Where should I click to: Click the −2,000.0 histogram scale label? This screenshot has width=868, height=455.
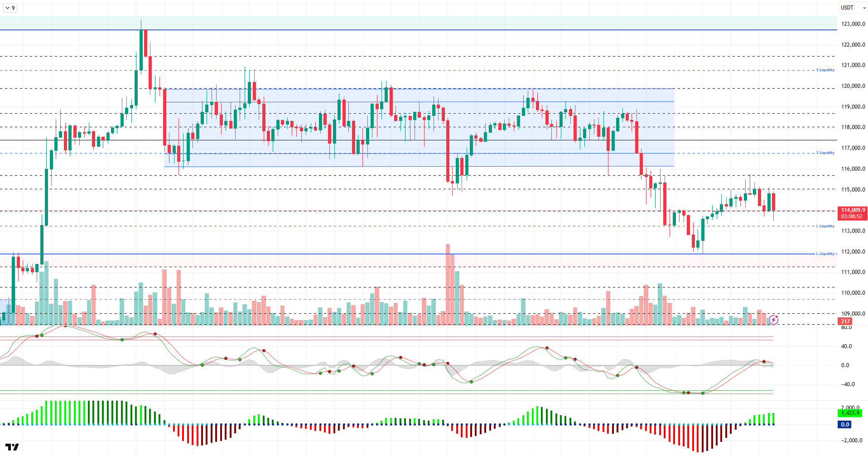(x=853, y=441)
